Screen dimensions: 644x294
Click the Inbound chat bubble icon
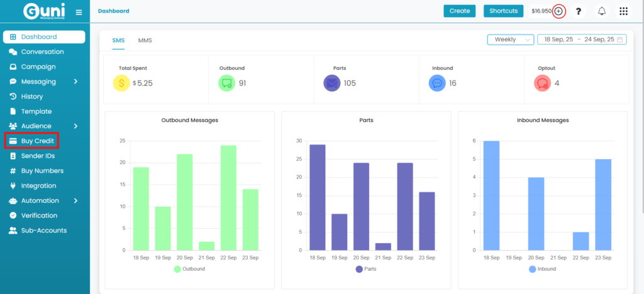[437, 83]
